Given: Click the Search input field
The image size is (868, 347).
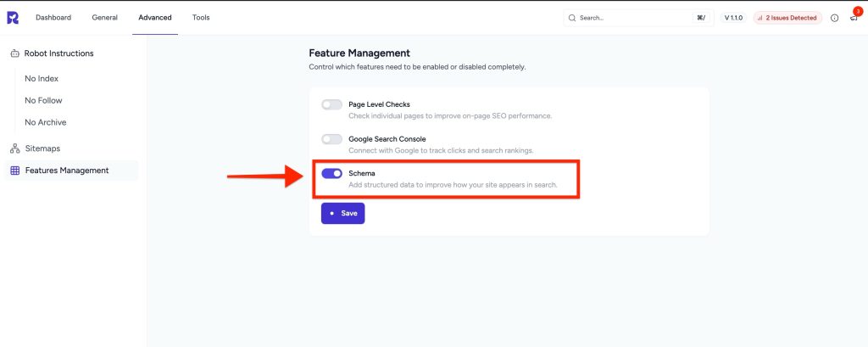Looking at the screenshot, I should click(x=639, y=18).
